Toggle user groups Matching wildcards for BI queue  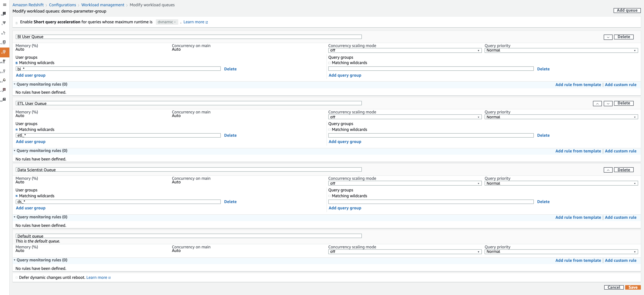tap(17, 63)
